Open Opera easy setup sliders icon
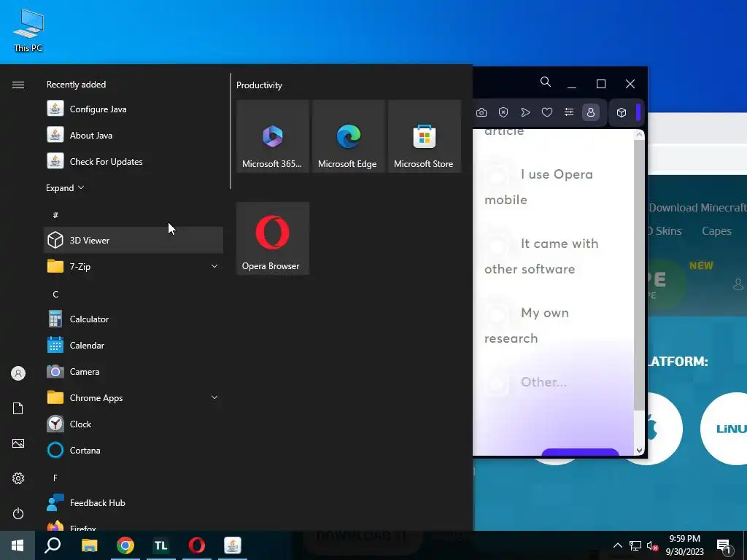747x560 pixels. click(x=569, y=112)
